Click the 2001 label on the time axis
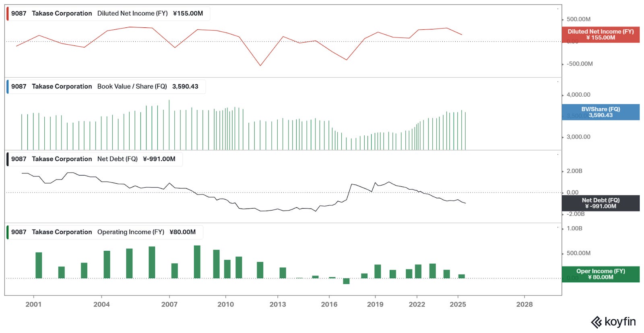 (x=33, y=304)
